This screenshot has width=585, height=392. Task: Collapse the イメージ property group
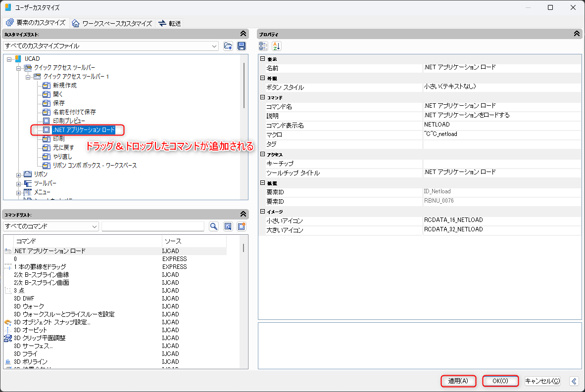(x=263, y=211)
